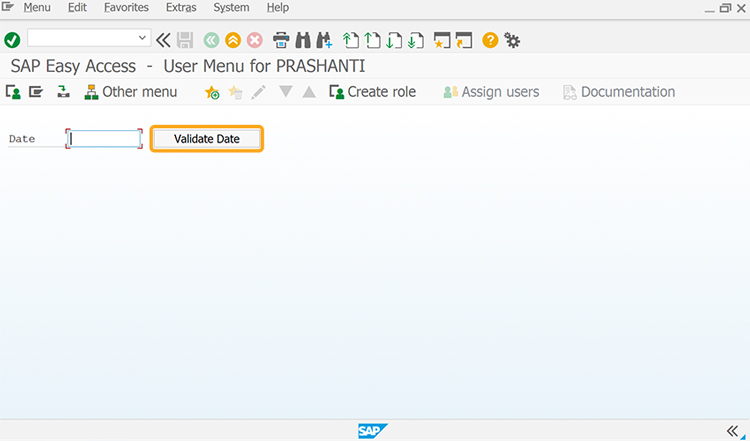The width and height of the screenshot is (750, 441).
Task: Open Customize Local Layout gear icon
Action: (512, 40)
